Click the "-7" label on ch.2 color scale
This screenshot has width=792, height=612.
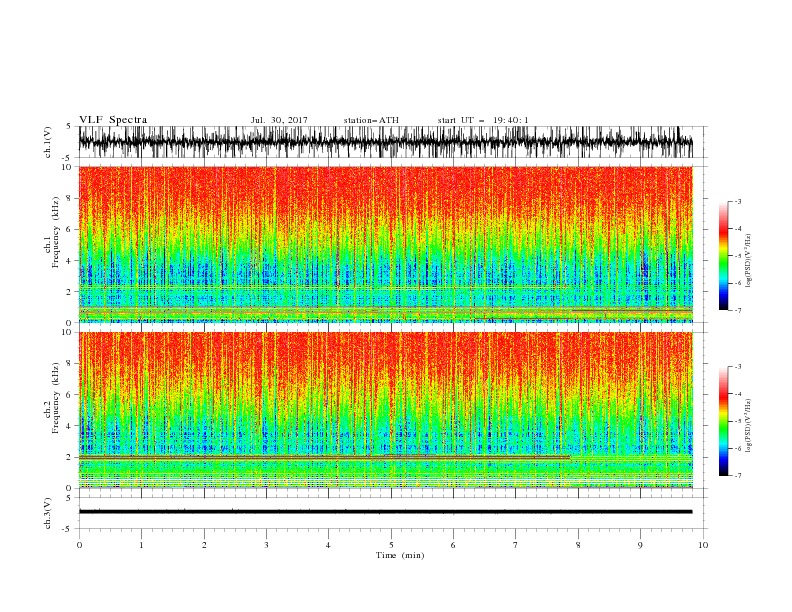point(737,476)
